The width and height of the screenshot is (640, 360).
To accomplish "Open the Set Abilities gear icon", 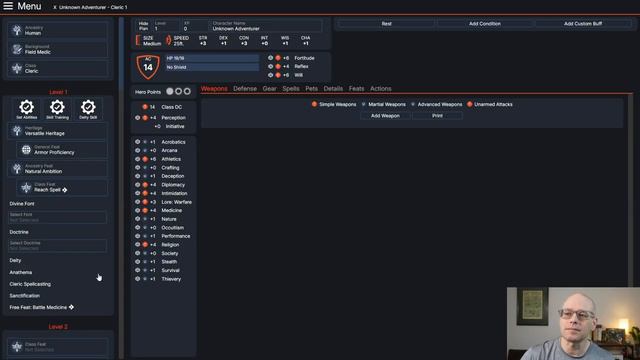I will tap(27, 107).
